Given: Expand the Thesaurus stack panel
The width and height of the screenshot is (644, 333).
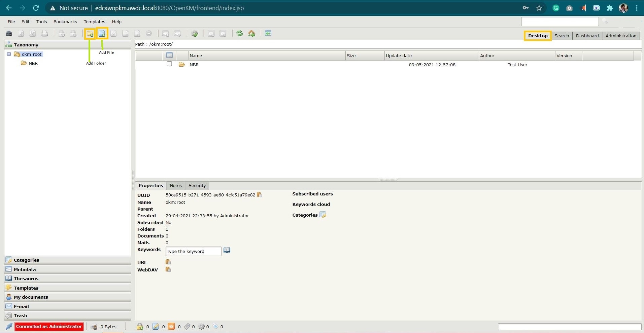Looking at the screenshot, I should (68, 279).
